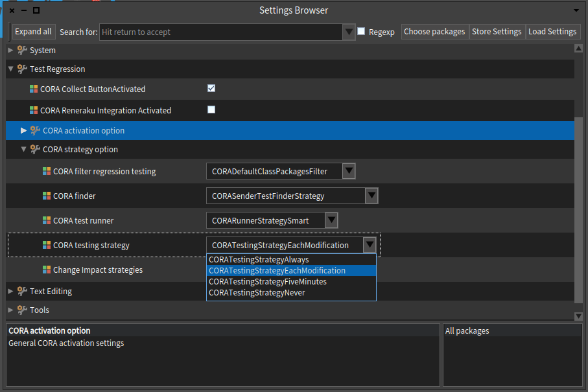Open the CORASenderTestFinderStrategy dropdown
This screenshot has width=588, height=392.
tap(371, 196)
